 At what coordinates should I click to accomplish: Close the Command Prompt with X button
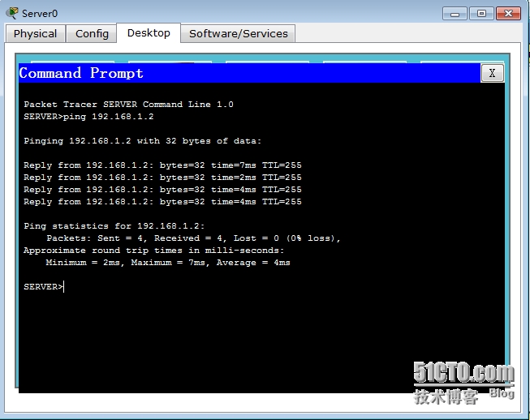pyautogui.click(x=492, y=73)
